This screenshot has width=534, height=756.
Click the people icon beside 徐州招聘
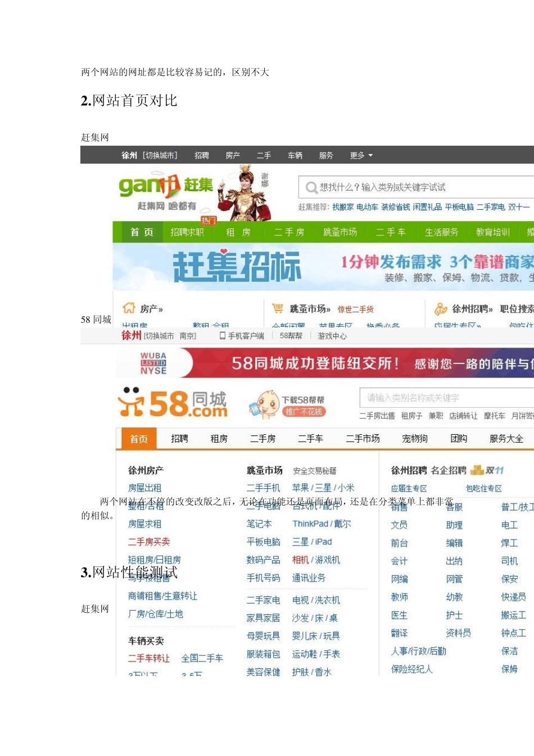point(441,309)
